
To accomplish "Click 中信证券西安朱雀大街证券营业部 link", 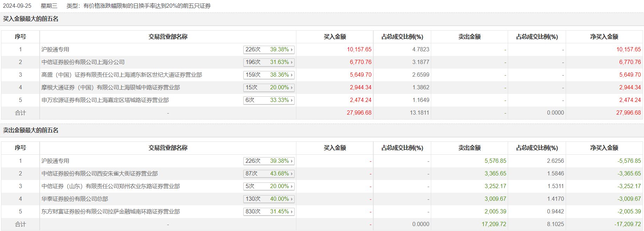I will 99,174.
